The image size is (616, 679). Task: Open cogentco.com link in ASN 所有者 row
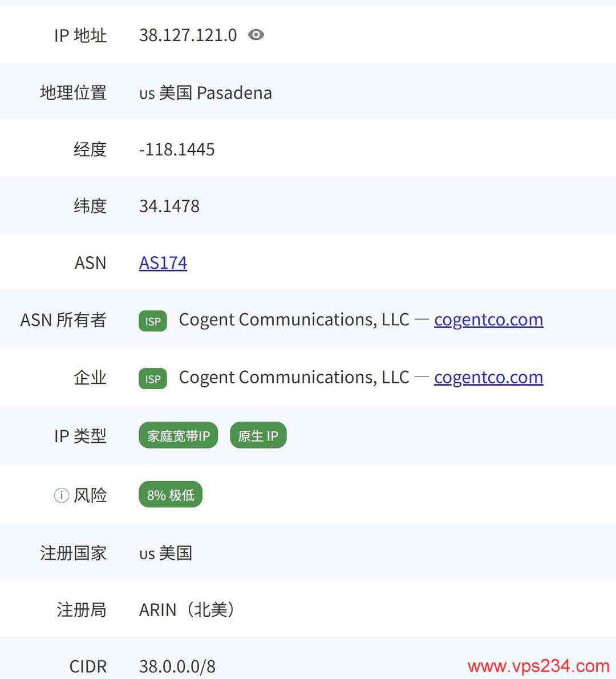[488, 321]
